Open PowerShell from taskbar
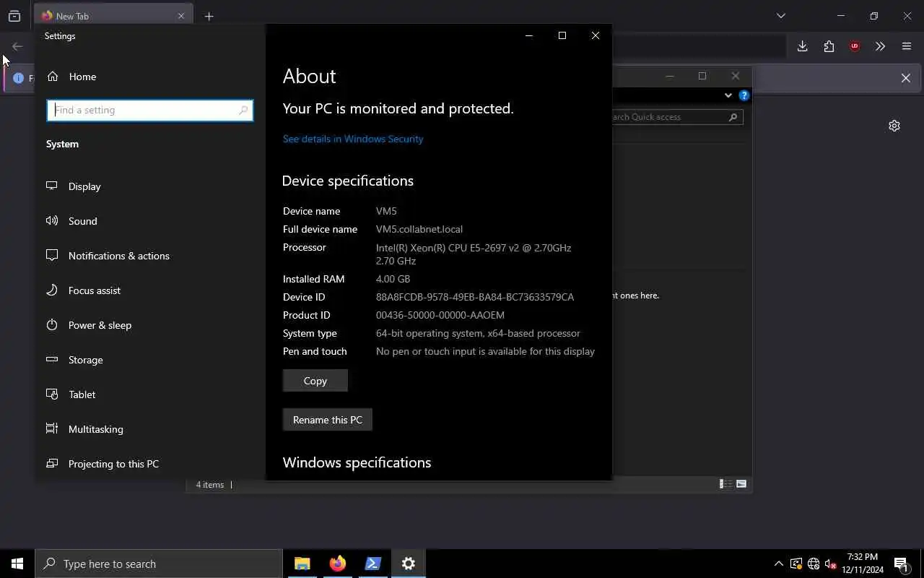 coord(373,564)
